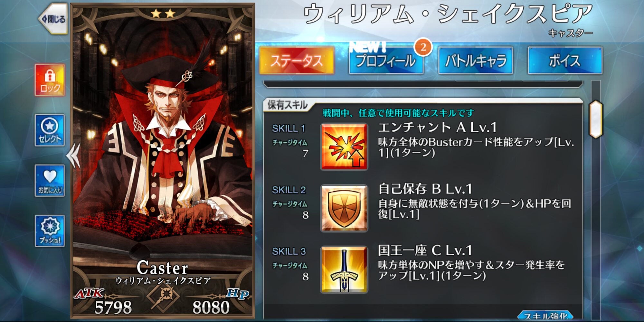
Task: Tap the left double-chevron arrow beside card
Action: (x=73, y=156)
